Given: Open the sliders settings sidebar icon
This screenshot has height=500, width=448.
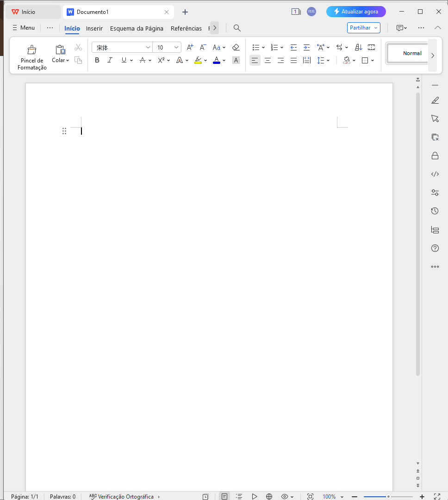Looking at the screenshot, I should tap(435, 193).
